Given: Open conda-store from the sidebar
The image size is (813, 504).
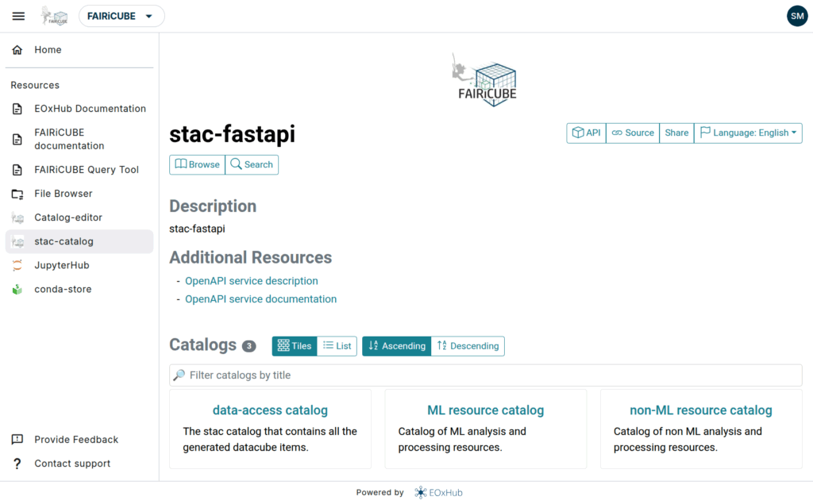Looking at the screenshot, I should point(62,289).
